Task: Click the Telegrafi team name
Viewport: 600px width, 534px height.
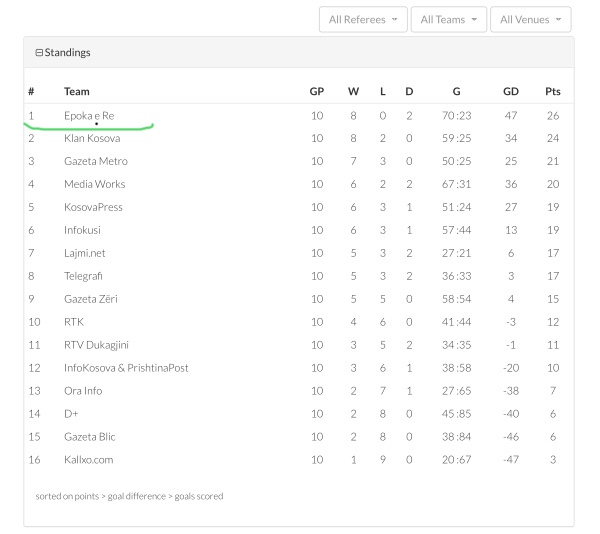Action: tap(83, 276)
